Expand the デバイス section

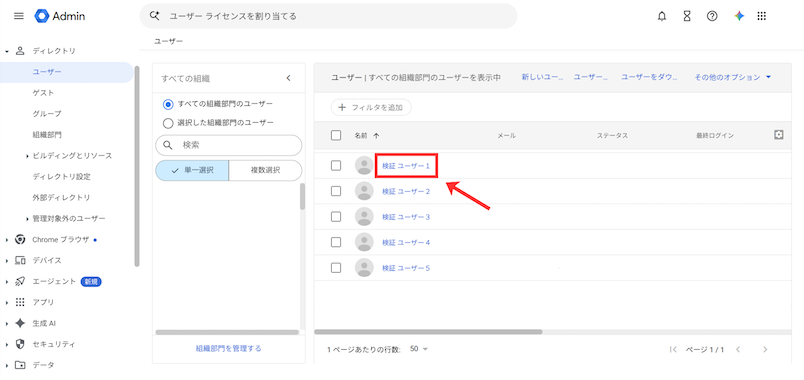(x=7, y=261)
